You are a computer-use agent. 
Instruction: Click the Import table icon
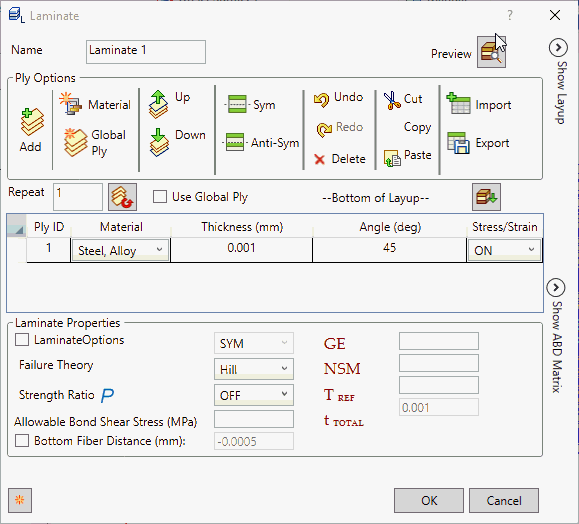point(458,104)
